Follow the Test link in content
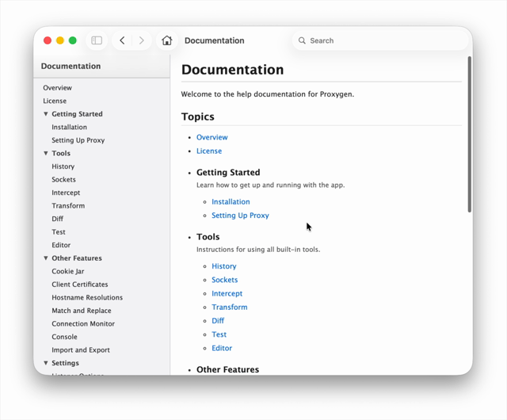 pos(219,334)
